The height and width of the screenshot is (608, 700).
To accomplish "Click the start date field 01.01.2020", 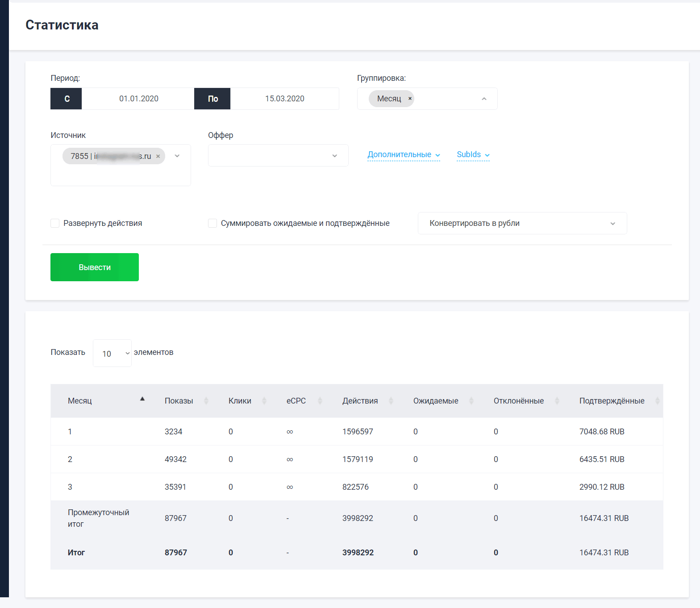I will (x=138, y=99).
